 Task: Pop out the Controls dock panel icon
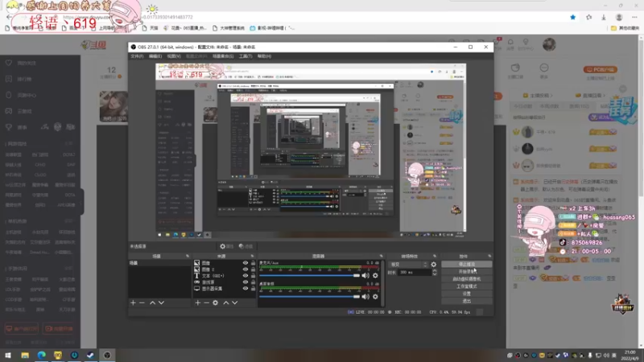(489, 256)
